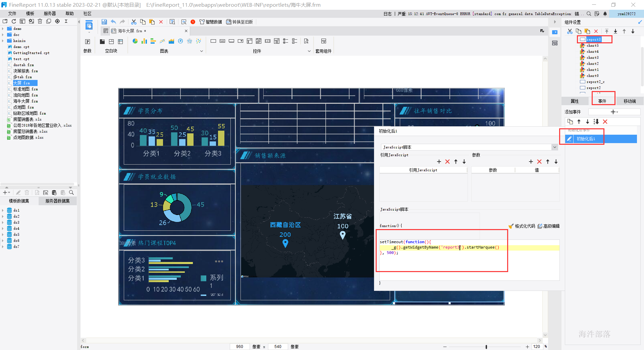Click the width field showing 960

pos(239,347)
